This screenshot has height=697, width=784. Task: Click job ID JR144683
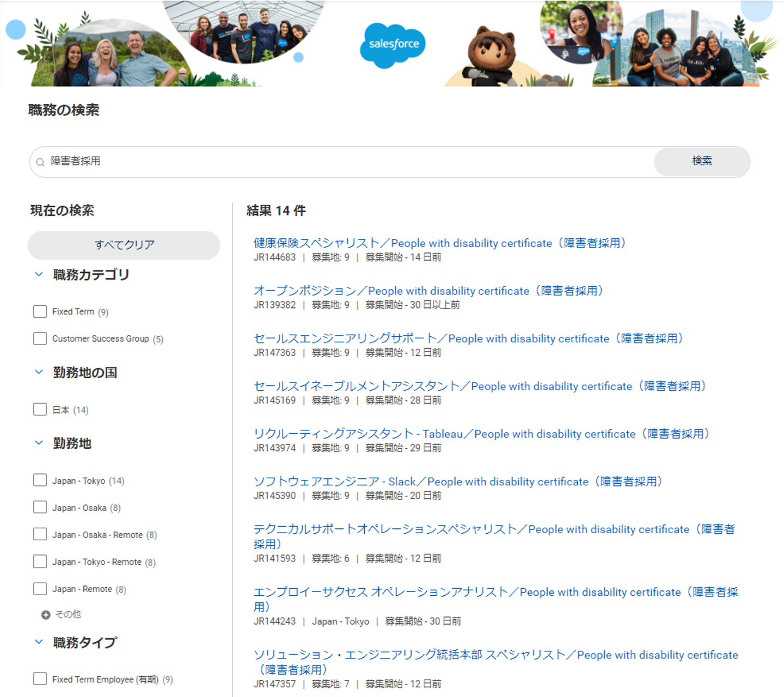[x=274, y=257]
